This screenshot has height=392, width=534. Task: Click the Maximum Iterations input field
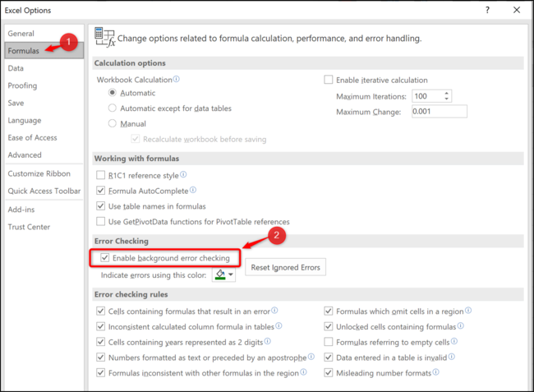[428, 96]
